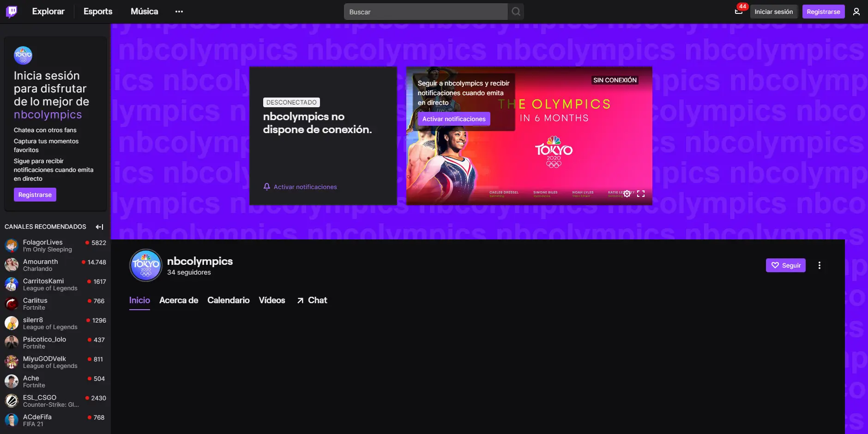868x434 pixels.
Task: Switch to the Inicio tab
Action: pyautogui.click(x=139, y=300)
